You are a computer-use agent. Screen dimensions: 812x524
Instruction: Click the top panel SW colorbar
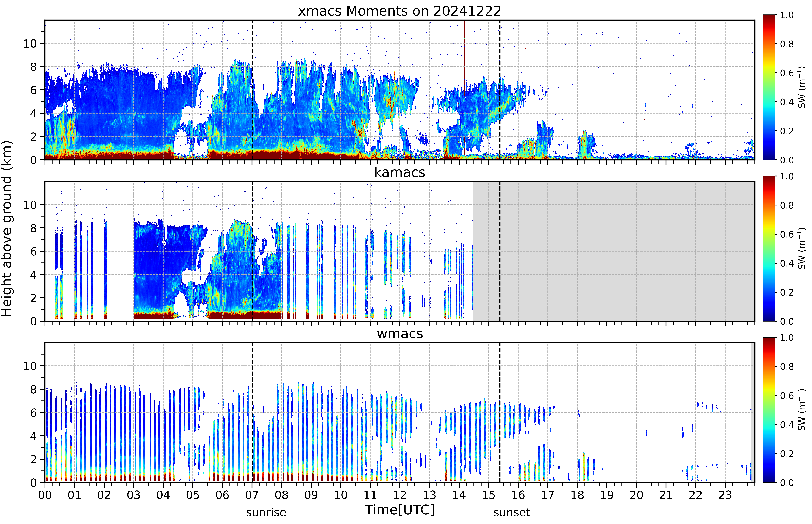coord(769,87)
